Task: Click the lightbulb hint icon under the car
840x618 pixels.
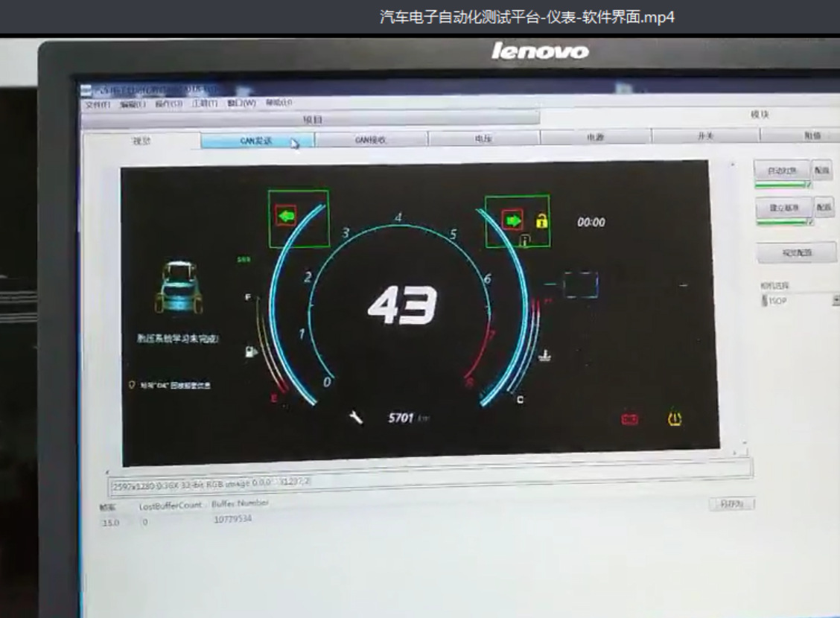Action: [131, 385]
